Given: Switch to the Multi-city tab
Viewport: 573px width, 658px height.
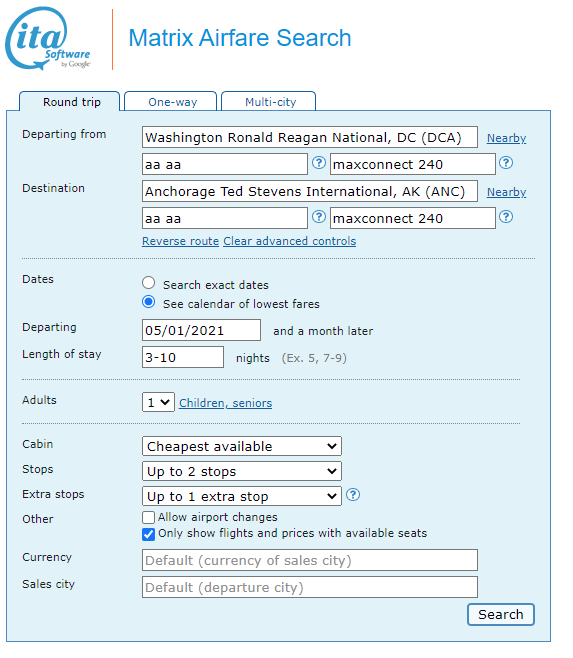Looking at the screenshot, I should pyautogui.click(x=269, y=102).
